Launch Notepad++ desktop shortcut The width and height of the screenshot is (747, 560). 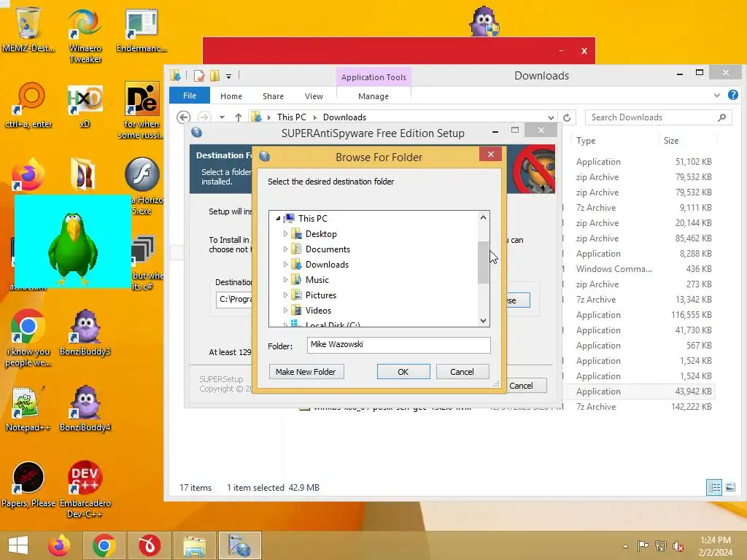(x=28, y=408)
